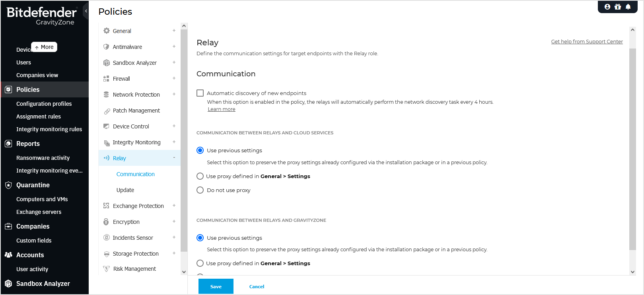Open the Learn more link
This screenshot has width=644, height=295.
(x=222, y=109)
